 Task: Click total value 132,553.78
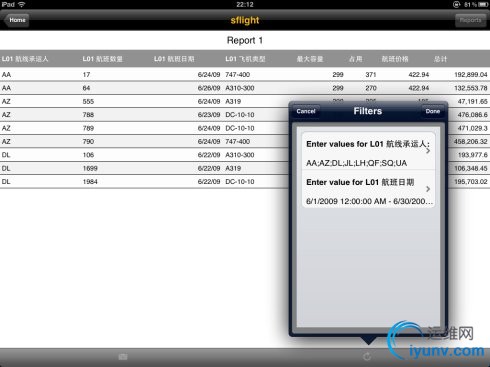(471, 88)
